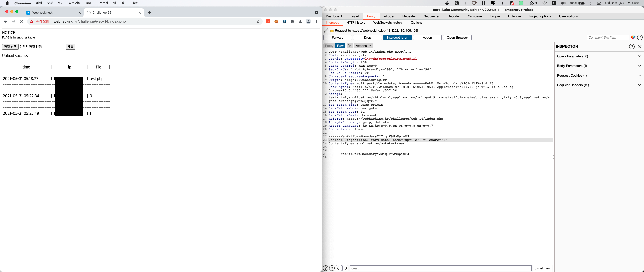Click the Burp highlight color picker icon
The image size is (644, 272).
point(633,37)
